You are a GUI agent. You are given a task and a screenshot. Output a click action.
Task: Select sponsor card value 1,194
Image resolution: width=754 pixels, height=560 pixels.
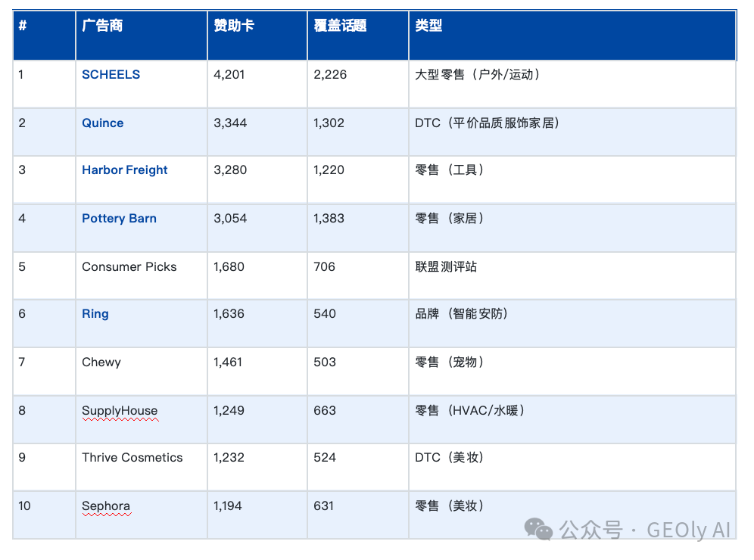[228, 506]
